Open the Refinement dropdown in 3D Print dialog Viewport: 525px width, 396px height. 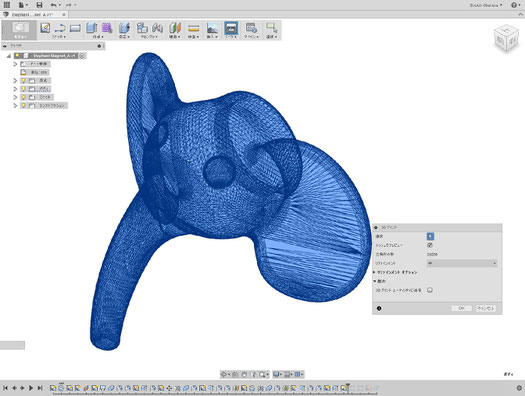coord(462,263)
